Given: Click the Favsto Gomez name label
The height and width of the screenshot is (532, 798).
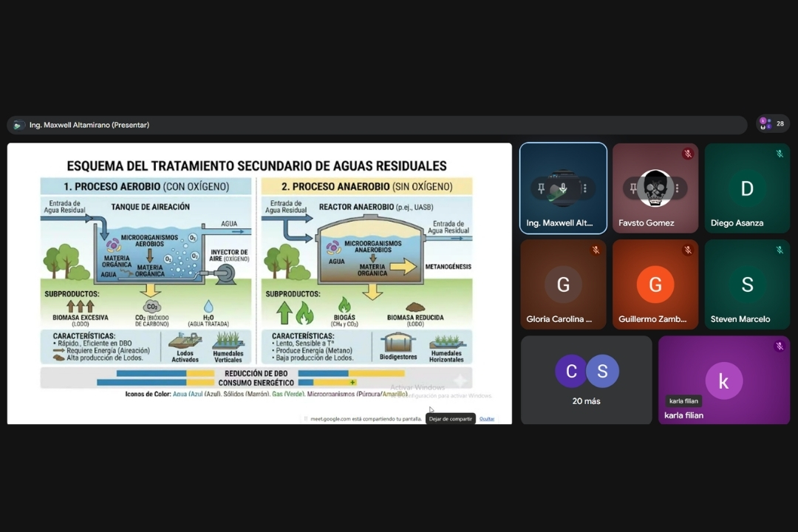Looking at the screenshot, I should point(646,223).
